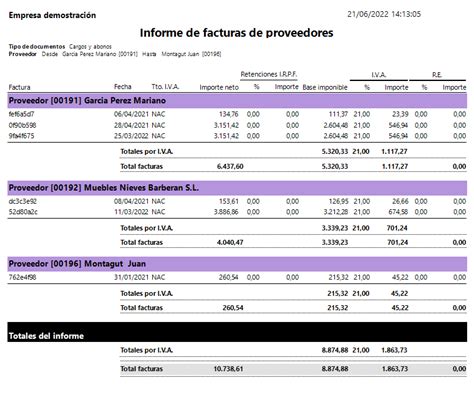The width and height of the screenshot is (474, 393).
Task: Click 'Total facturas' label under Muebles Nieves Barberan
Action: click(142, 242)
